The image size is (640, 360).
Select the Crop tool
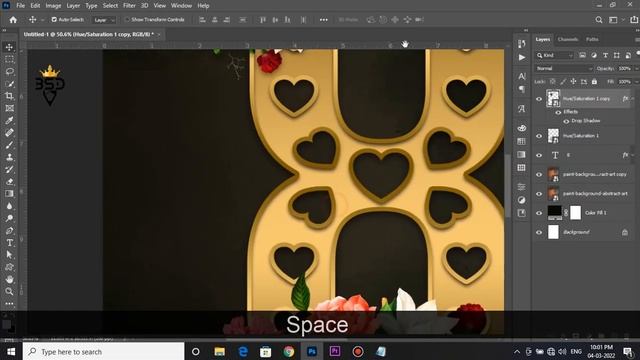9,96
